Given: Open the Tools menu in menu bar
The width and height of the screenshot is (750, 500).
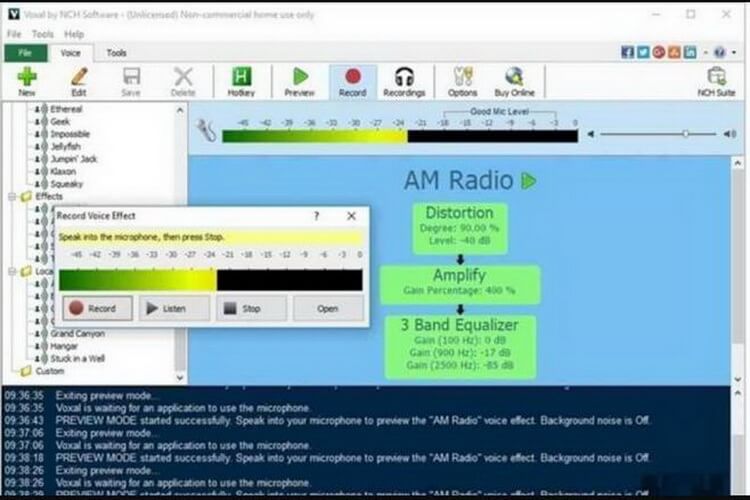Looking at the screenshot, I should click(42, 34).
